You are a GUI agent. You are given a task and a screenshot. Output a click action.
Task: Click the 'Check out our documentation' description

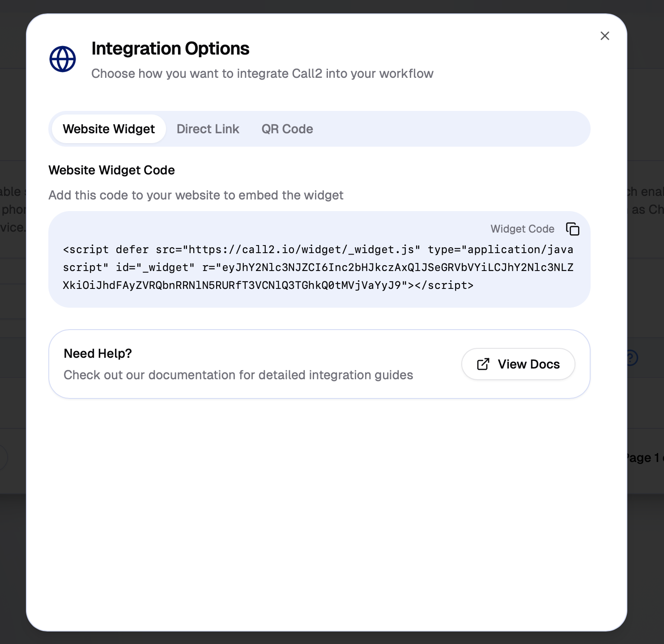click(x=238, y=375)
